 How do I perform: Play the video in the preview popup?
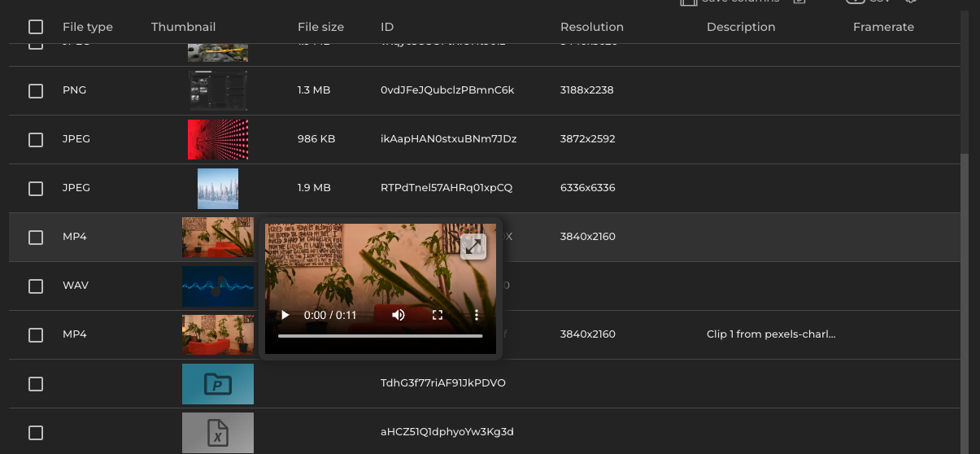(285, 315)
